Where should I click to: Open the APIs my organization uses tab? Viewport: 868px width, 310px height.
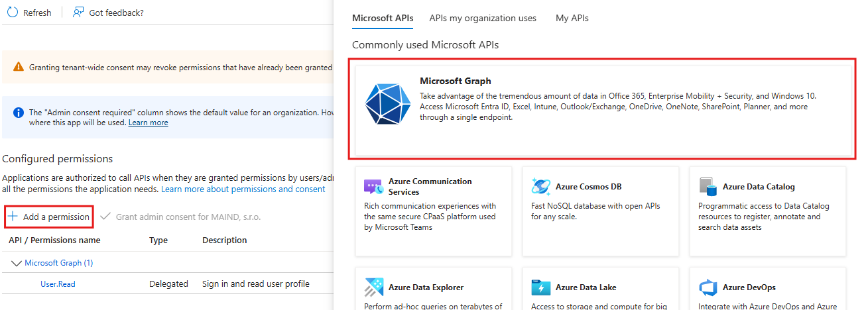tap(483, 18)
